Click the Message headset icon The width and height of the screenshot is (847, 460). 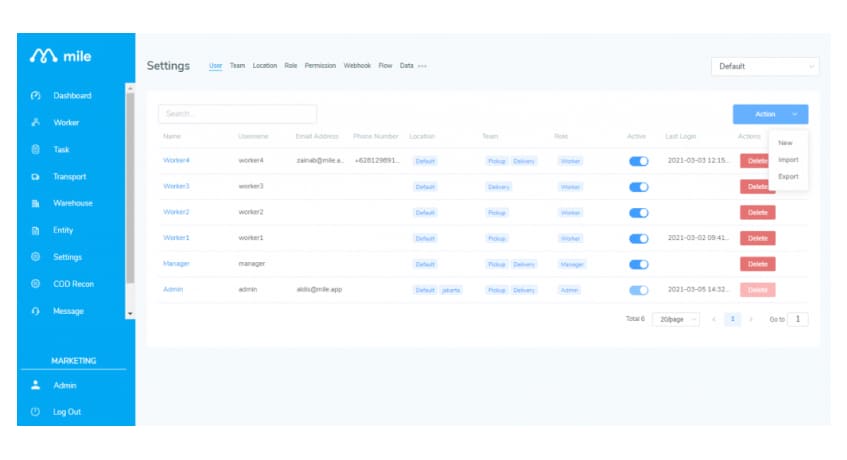click(x=36, y=311)
